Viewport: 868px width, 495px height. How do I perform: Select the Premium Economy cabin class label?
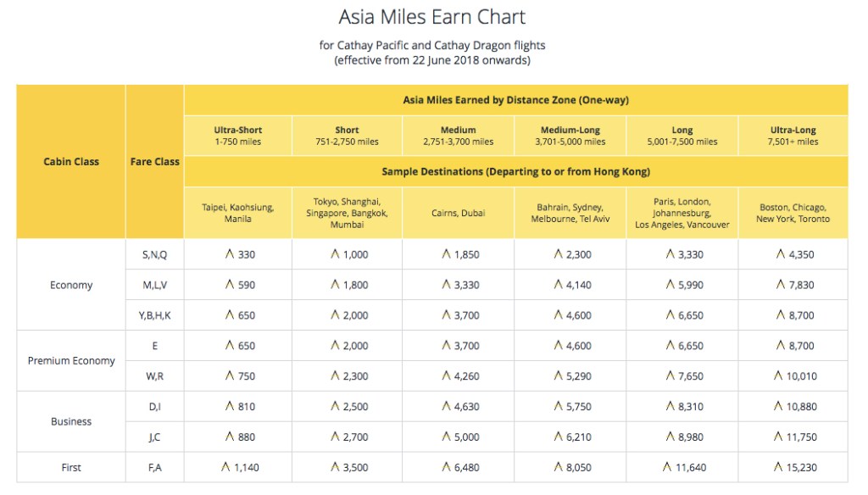(x=71, y=360)
